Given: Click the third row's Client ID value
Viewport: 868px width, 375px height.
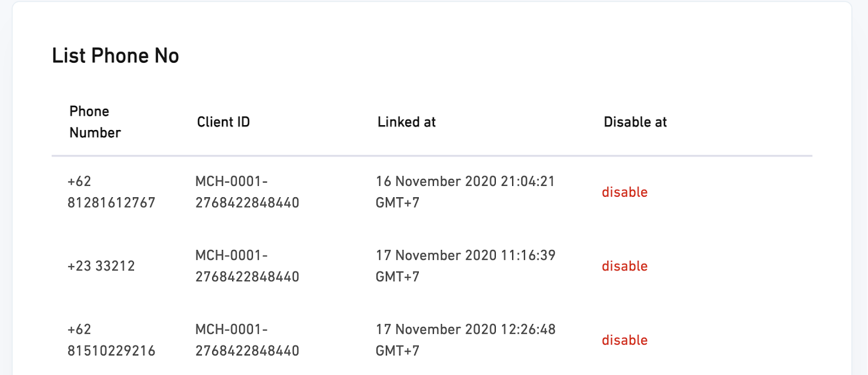Looking at the screenshot, I should [247, 340].
